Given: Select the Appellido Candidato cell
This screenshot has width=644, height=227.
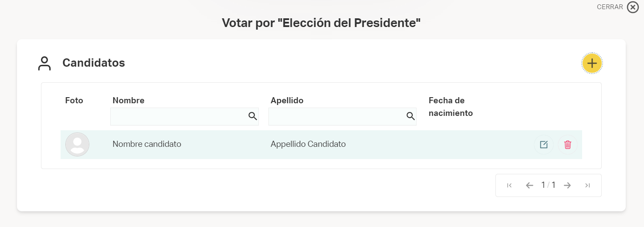Looking at the screenshot, I should [308, 144].
